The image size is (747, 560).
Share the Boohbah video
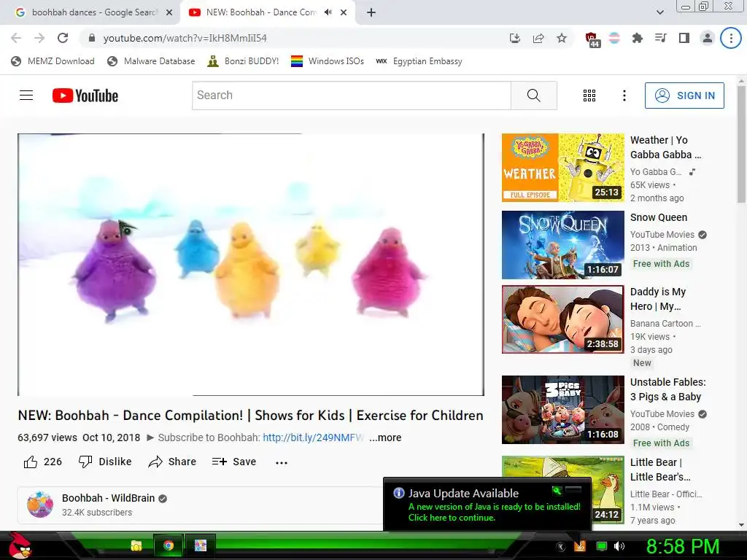(172, 462)
